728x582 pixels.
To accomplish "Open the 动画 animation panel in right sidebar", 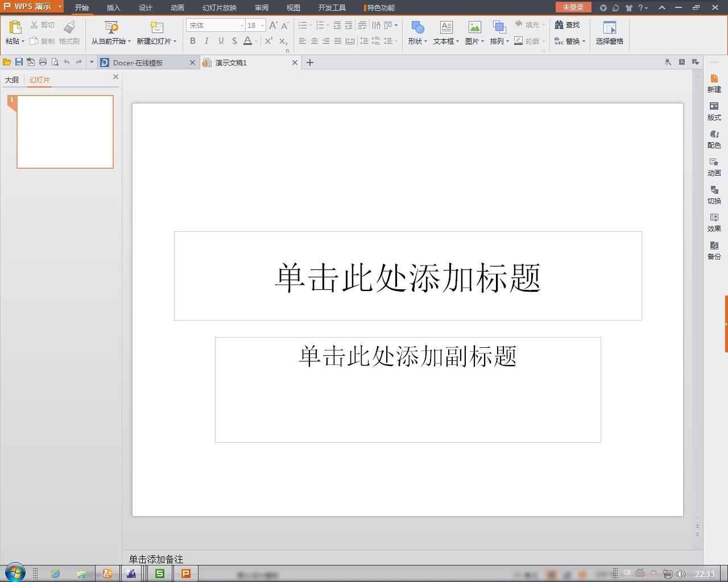I will [714, 166].
